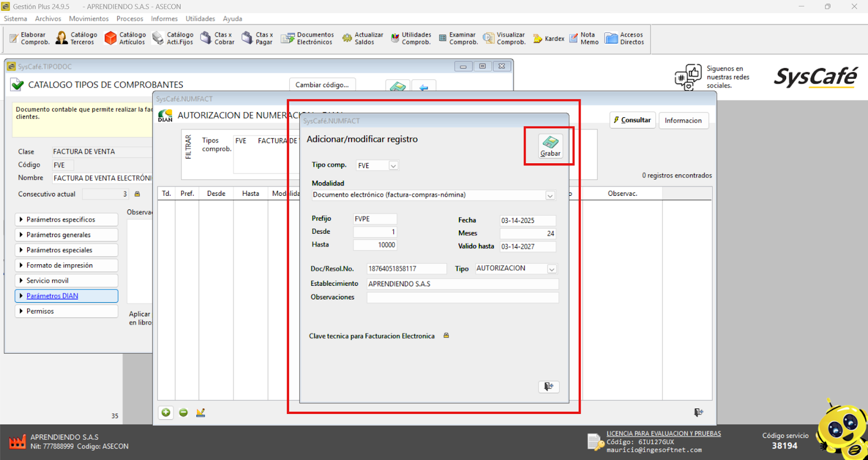Toggle the lock next to Consecutivo actual
Image resolution: width=868 pixels, height=460 pixels.
pyautogui.click(x=137, y=194)
